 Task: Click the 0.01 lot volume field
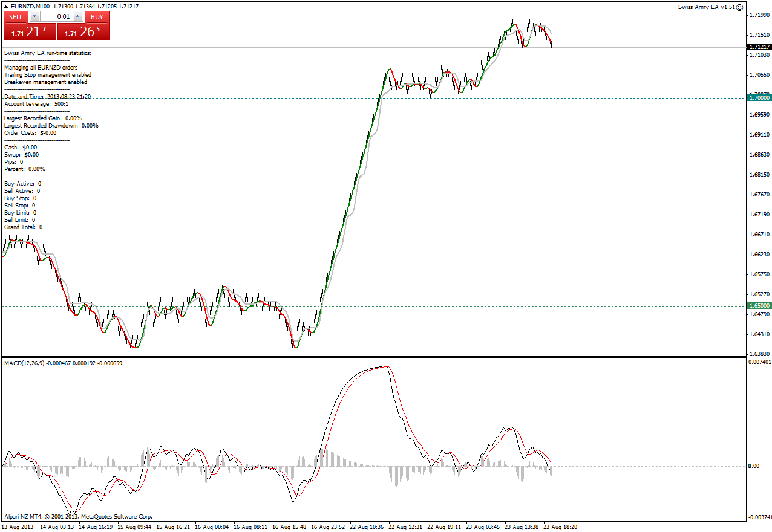57,17
